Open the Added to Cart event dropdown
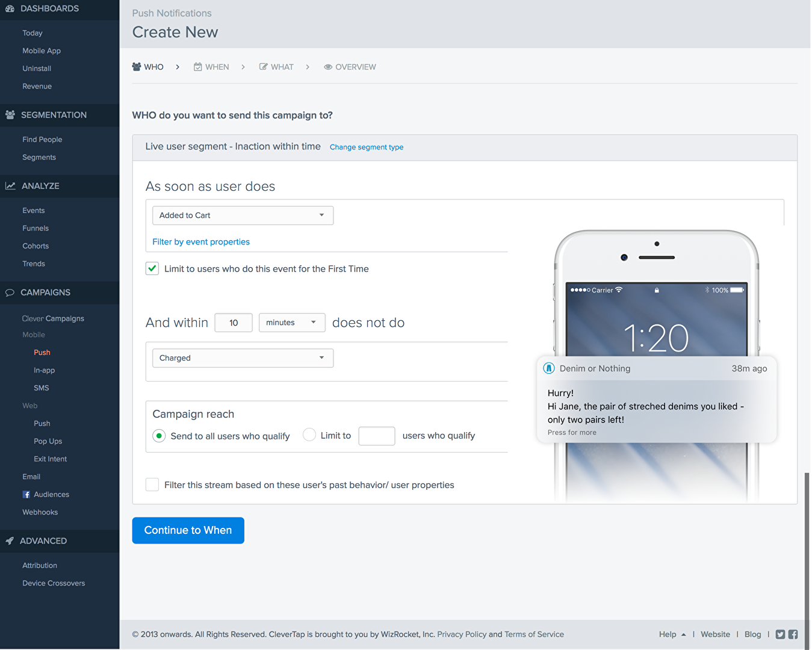Screen dimensions: 812x650 [x=243, y=215]
